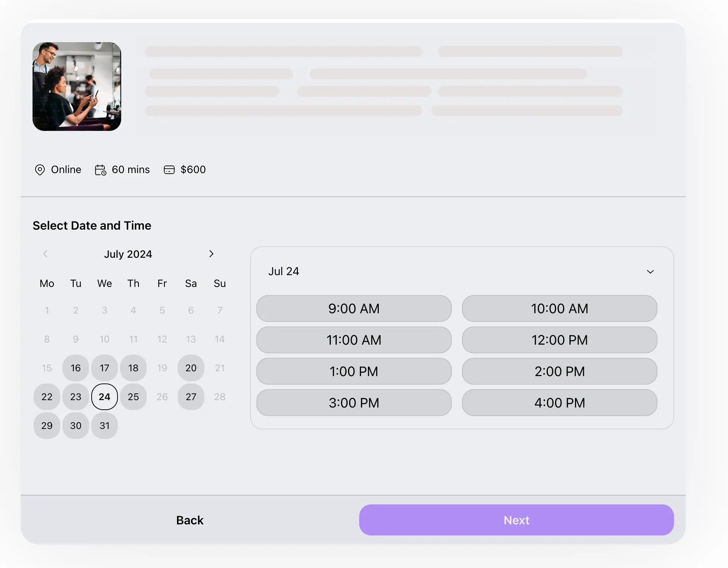The height and width of the screenshot is (568, 728).
Task: Pick the 3:00 PM time slot
Action: pos(354,403)
